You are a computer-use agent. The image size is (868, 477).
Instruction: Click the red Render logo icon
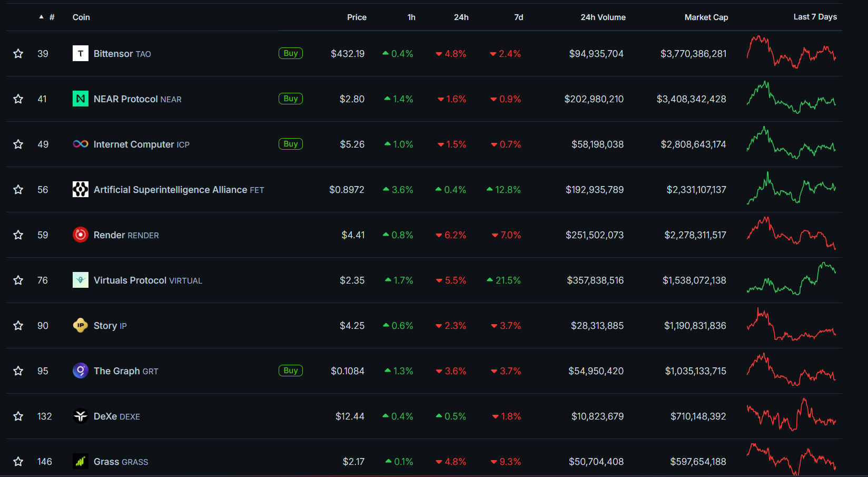coord(81,235)
